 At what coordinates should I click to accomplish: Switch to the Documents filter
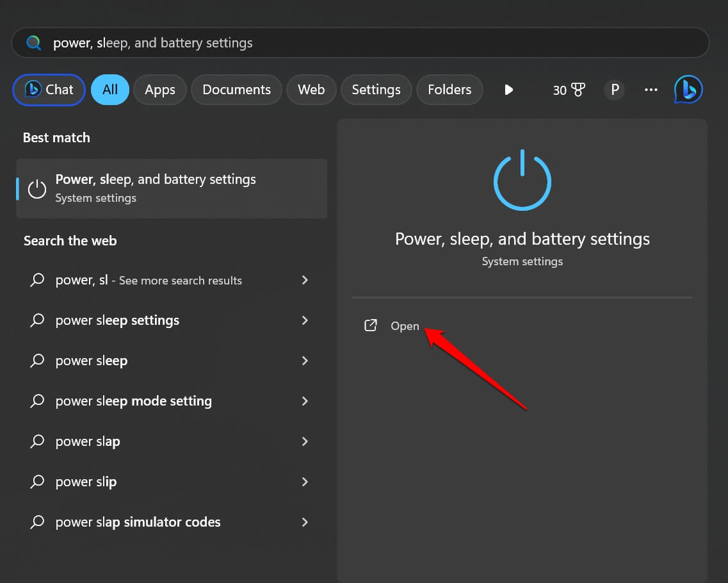(x=236, y=90)
